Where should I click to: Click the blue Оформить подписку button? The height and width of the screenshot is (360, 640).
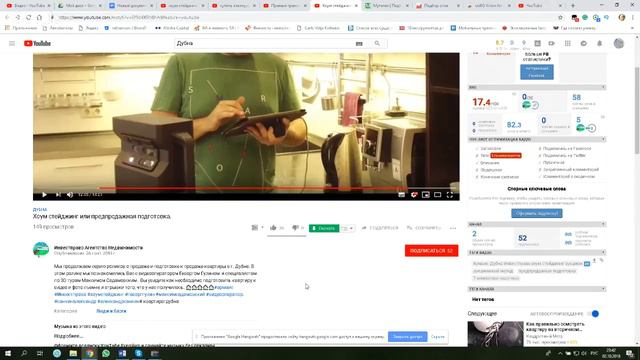coord(537,213)
